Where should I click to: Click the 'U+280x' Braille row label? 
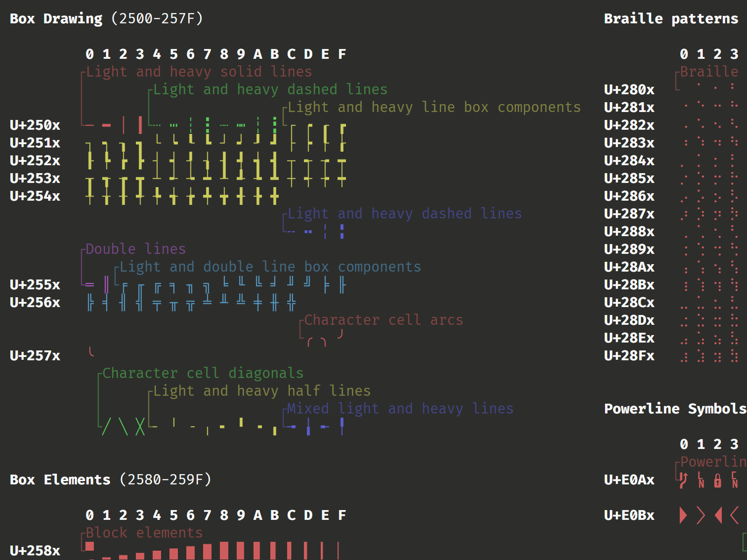coord(629,90)
